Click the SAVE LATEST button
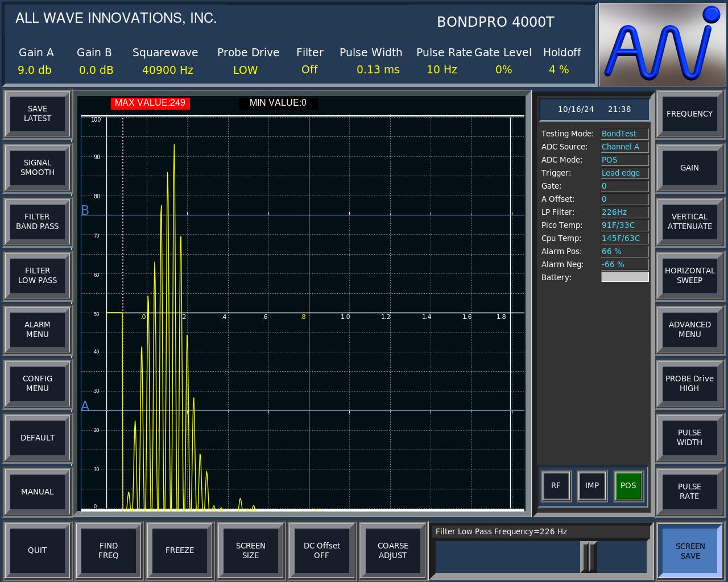 (x=38, y=114)
